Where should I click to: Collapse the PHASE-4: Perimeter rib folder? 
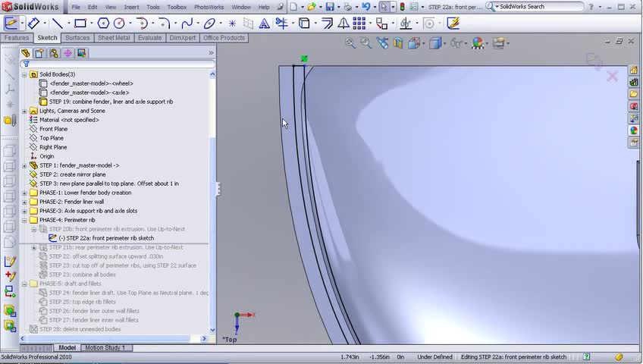click(x=24, y=220)
